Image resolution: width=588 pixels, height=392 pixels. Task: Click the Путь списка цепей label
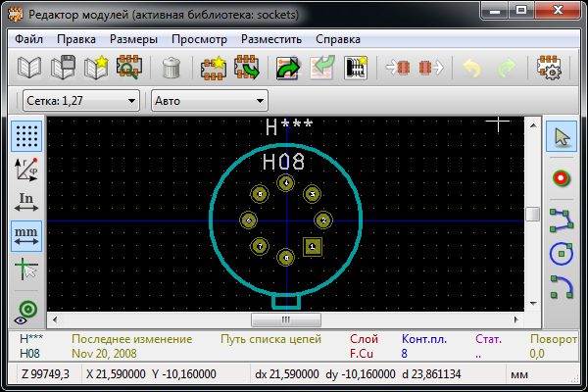[x=270, y=339]
